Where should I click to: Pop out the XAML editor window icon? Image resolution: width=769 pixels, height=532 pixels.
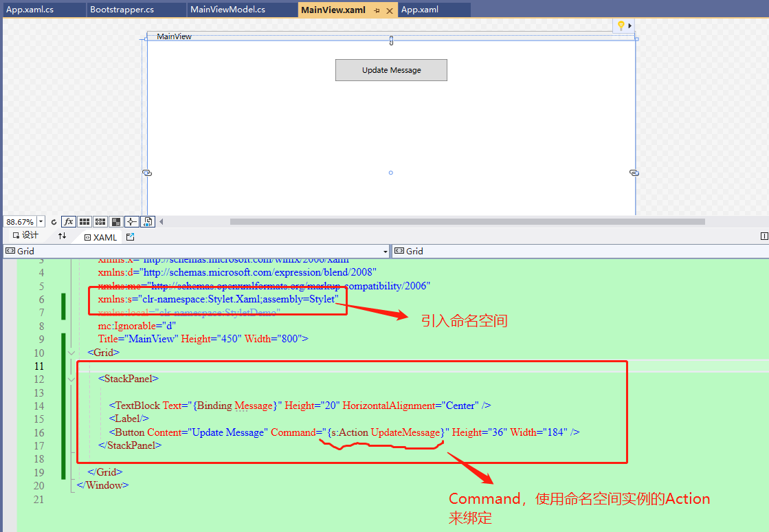pyautogui.click(x=130, y=237)
